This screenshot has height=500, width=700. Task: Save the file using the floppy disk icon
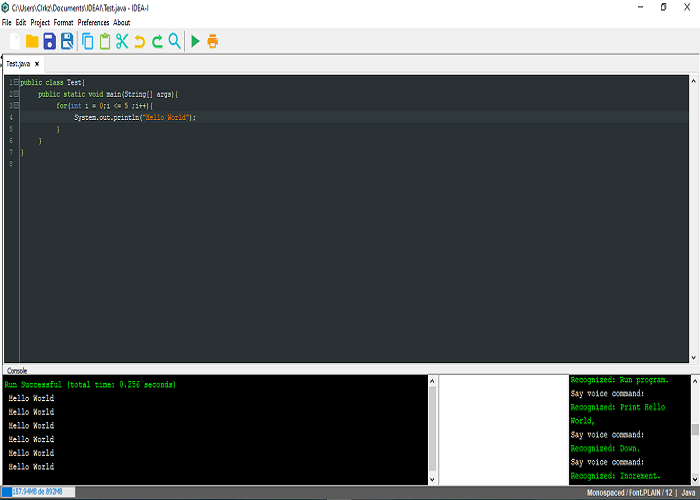[50, 41]
